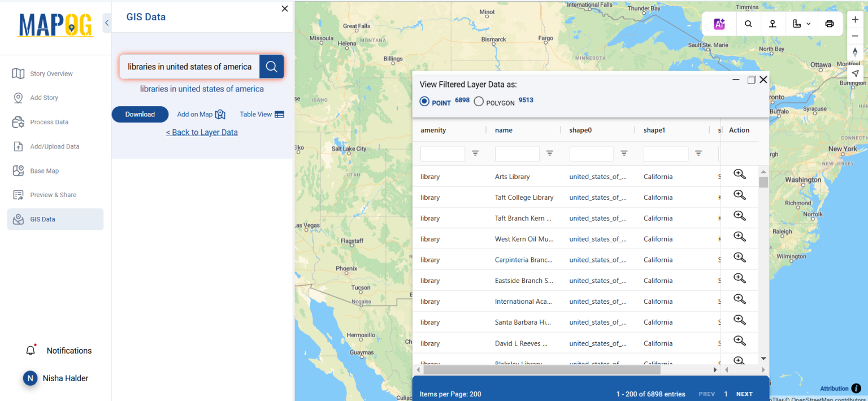Open the print tool from the map toolbar

pos(829,24)
